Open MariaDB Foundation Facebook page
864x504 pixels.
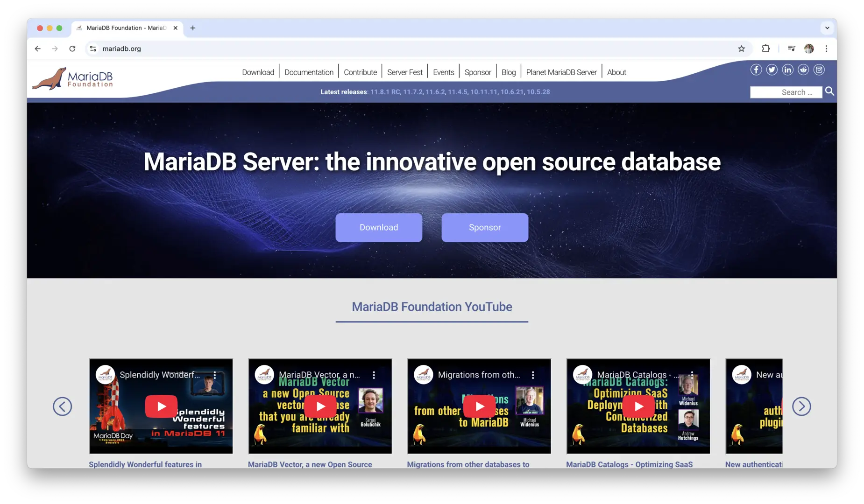pyautogui.click(x=756, y=70)
